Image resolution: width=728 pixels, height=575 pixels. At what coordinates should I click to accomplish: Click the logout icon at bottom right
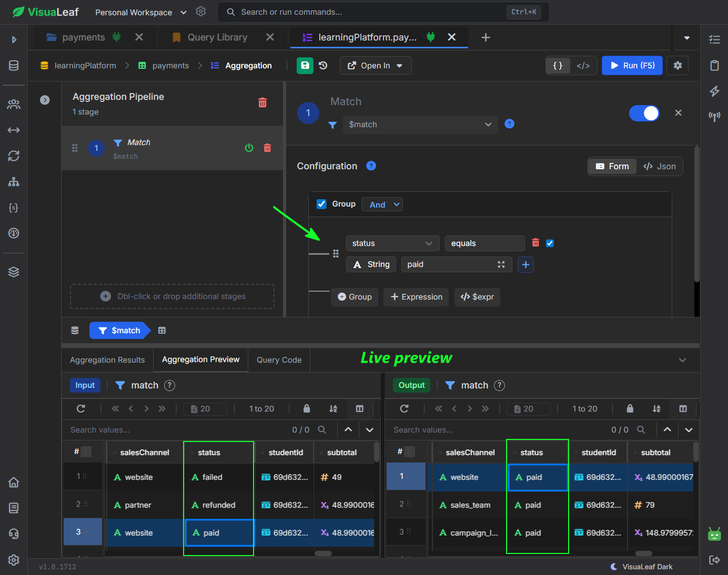[714, 560]
